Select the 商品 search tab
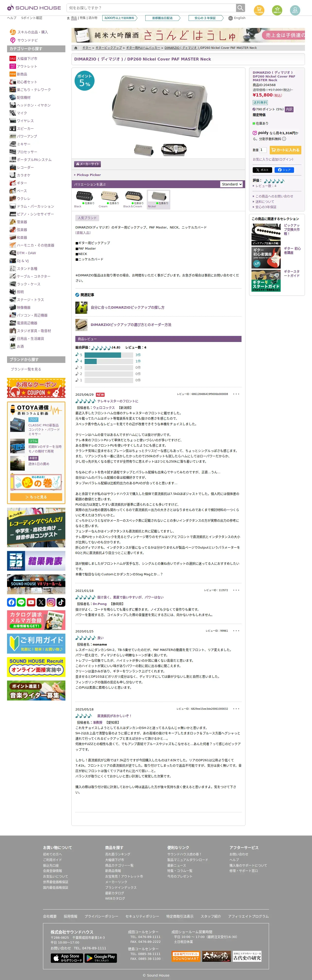 point(74,18)
